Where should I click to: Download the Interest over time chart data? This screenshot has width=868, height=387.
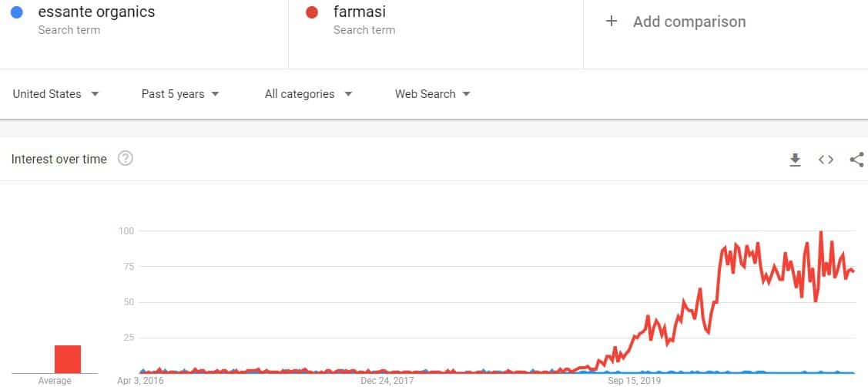point(795,160)
